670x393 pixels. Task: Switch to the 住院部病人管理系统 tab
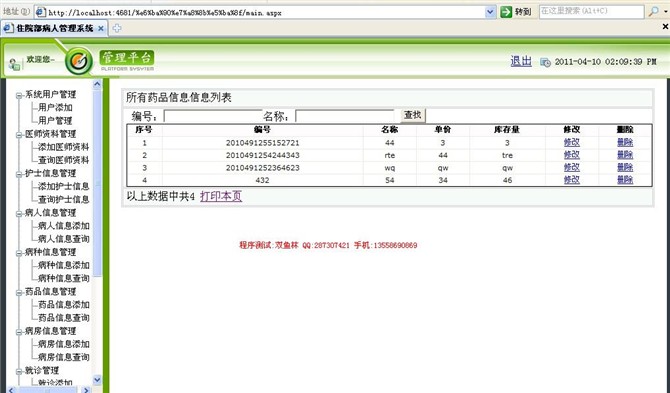[x=54, y=29]
